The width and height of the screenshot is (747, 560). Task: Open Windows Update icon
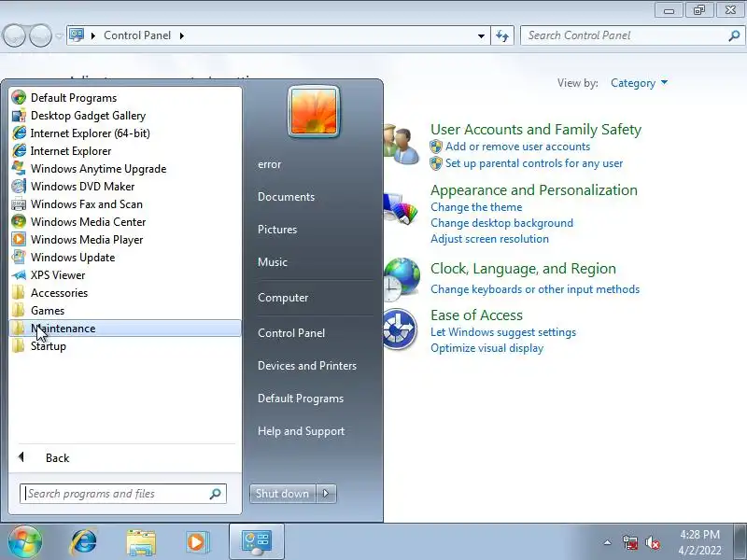[x=19, y=258]
